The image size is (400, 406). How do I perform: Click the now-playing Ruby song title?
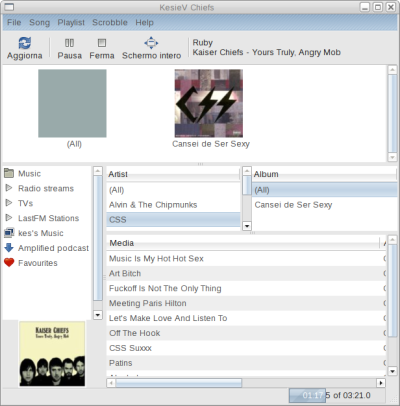tap(202, 43)
